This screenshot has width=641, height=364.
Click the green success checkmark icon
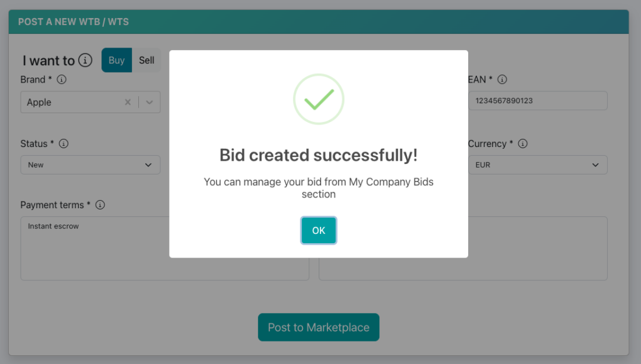coord(319,99)
